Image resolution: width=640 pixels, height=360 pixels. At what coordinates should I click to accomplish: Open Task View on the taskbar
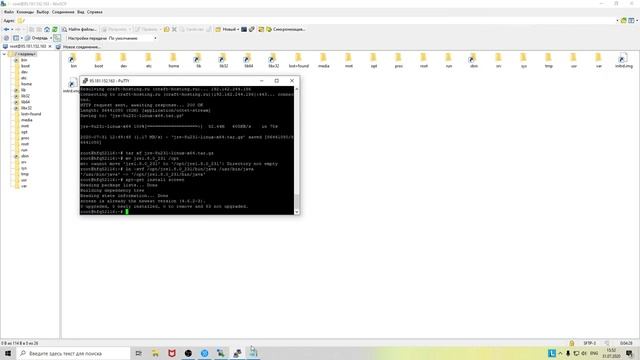139,353
